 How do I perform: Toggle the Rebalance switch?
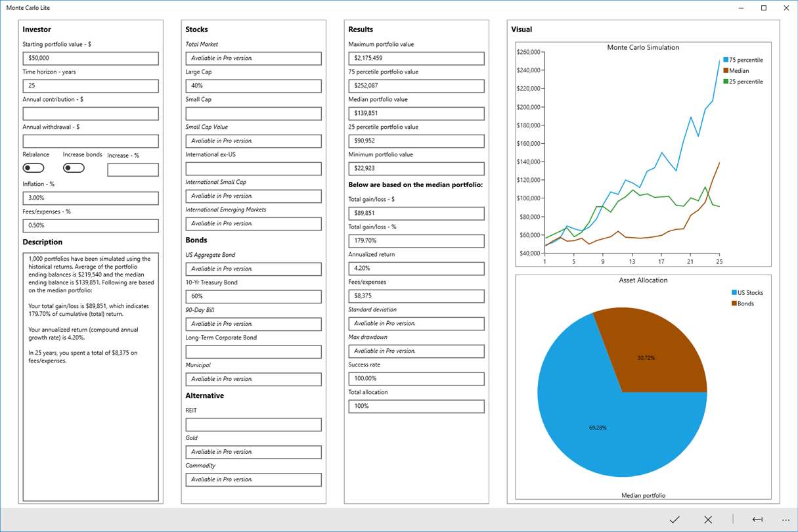[33, 168]
